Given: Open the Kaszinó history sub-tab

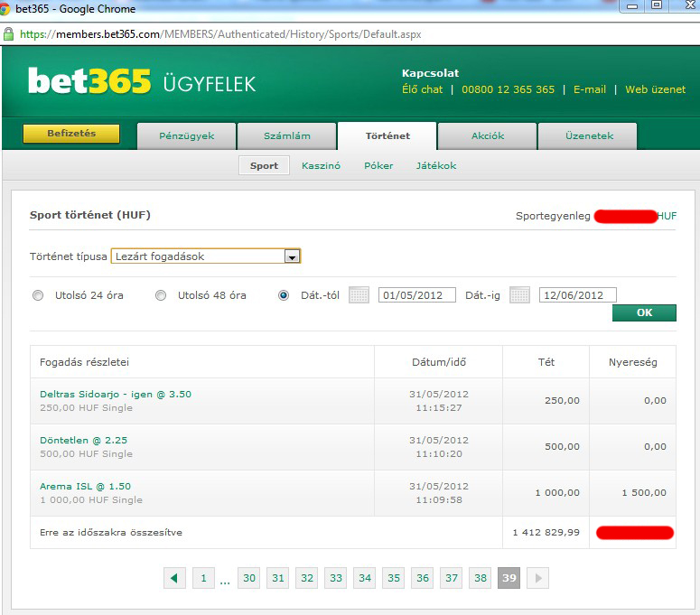Looking at the screenshot, I should 321,165.
